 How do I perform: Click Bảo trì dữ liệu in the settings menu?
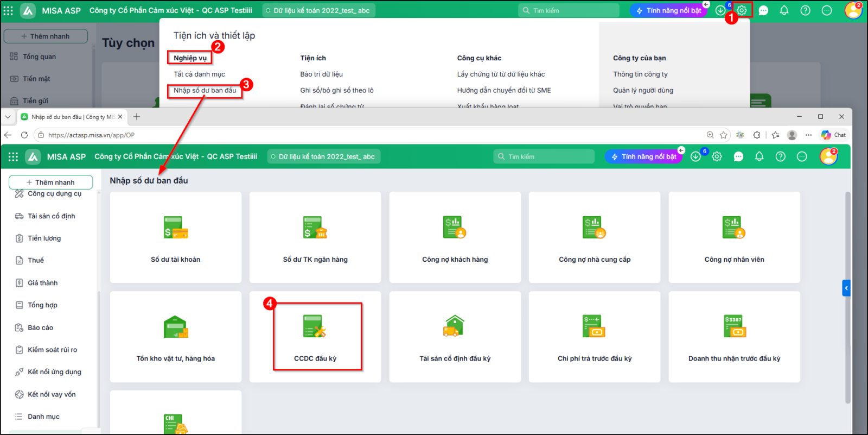pos(322,74)
